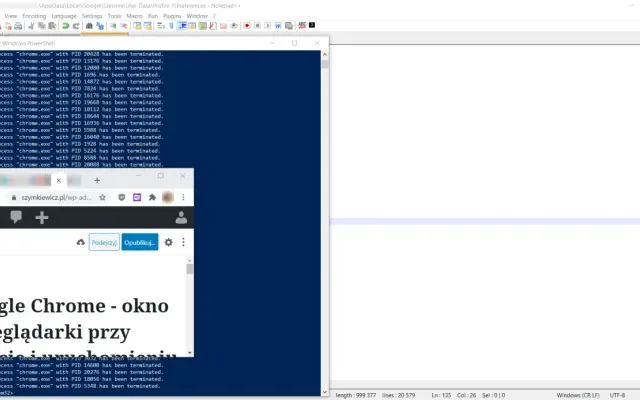Close the active Chrome tab
640x400 pixels.
pos(58,180)
